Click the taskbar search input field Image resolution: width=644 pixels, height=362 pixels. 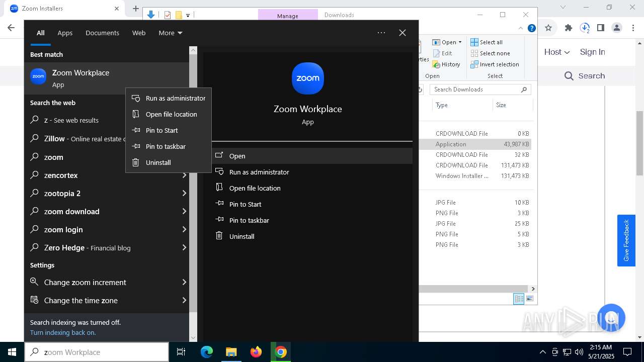(x=97, y=352)
